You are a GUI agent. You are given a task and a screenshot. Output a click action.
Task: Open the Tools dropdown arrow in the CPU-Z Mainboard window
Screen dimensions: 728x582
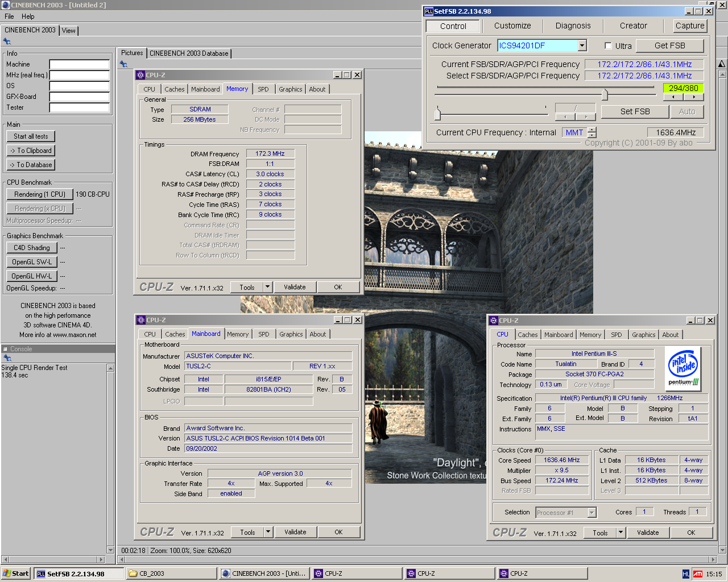(268, 532)
